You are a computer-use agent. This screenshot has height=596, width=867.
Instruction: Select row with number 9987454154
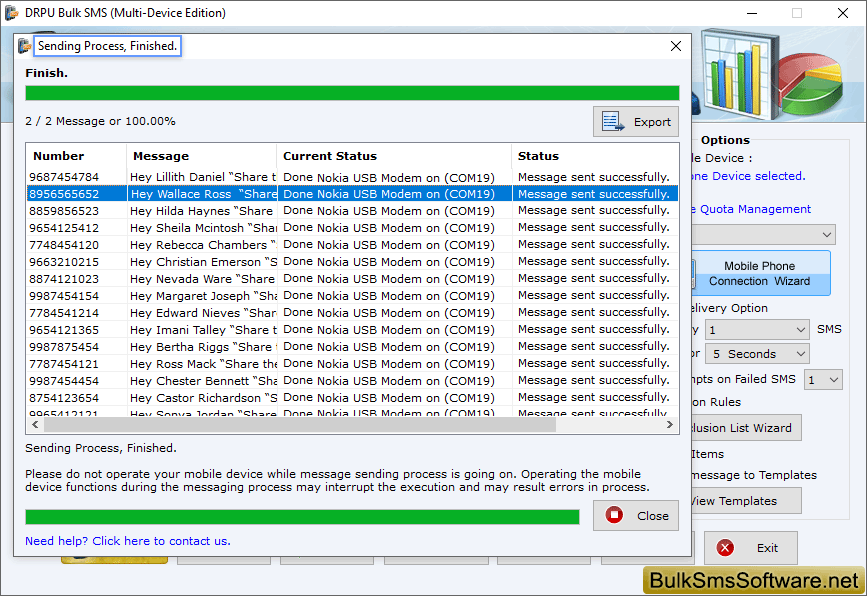[x=352, y=296]
